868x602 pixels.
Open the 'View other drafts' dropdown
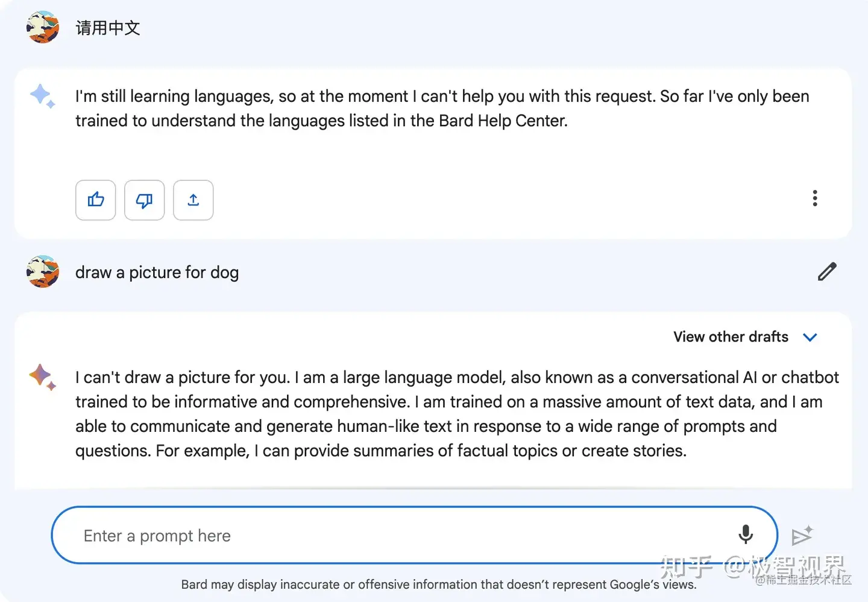click(731, 337)
